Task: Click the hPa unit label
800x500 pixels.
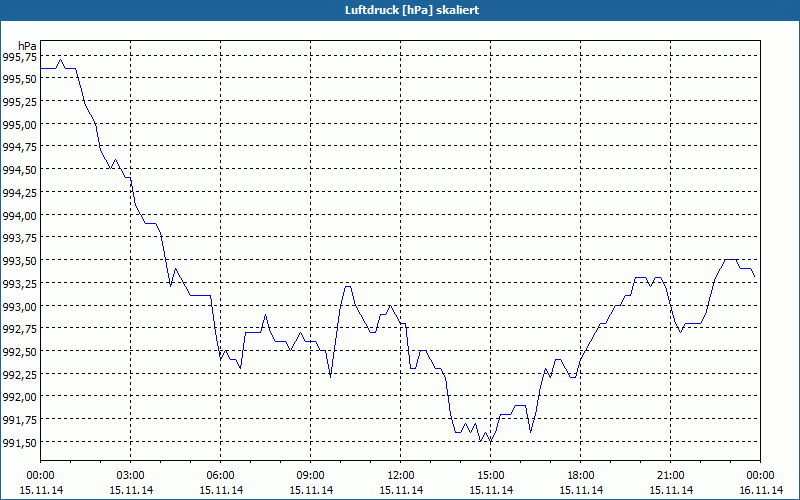Action: click(27, 46)
